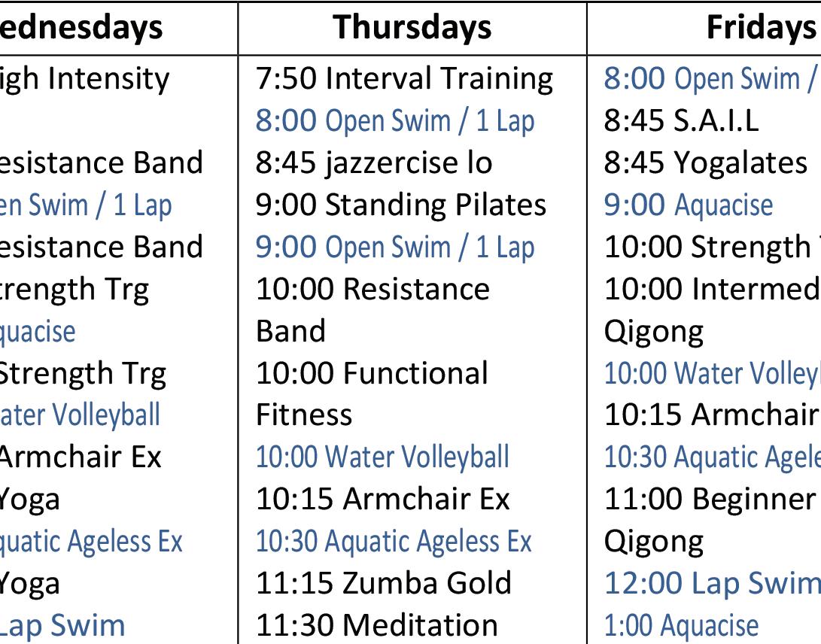Screen dimensions: 821x644
Task: Select the 11:15 Zumba Gold class
Action: point(384,583)
